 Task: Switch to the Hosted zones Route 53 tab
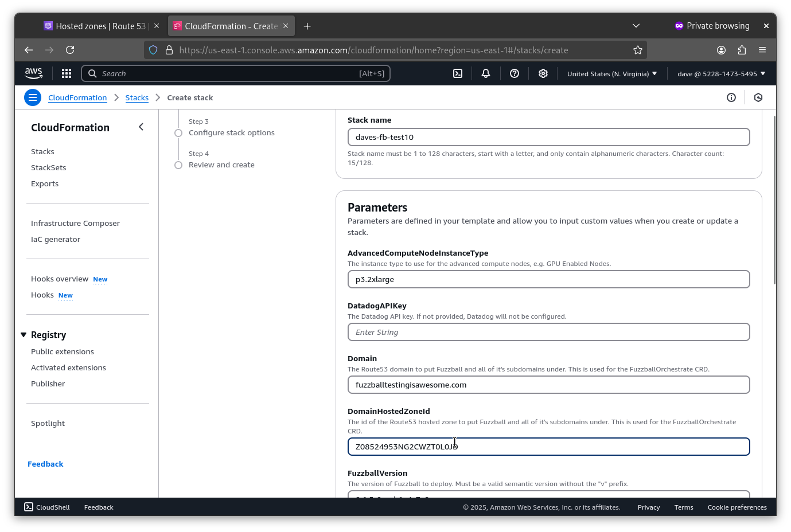coord(101,26)
